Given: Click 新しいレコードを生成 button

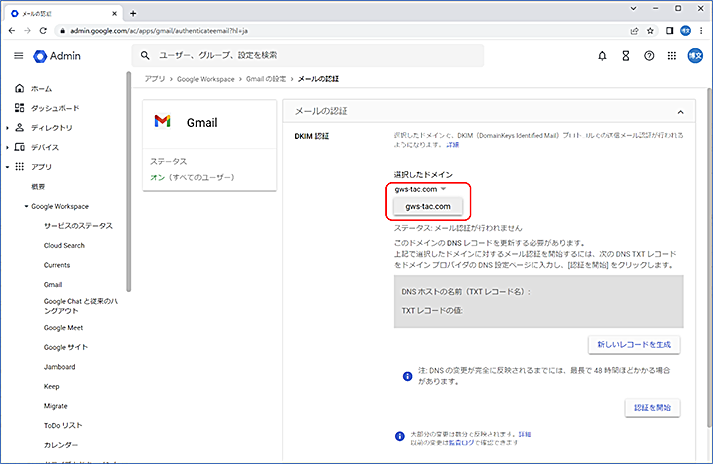Looking at the screenshot, I should click(x=634, y=345).
